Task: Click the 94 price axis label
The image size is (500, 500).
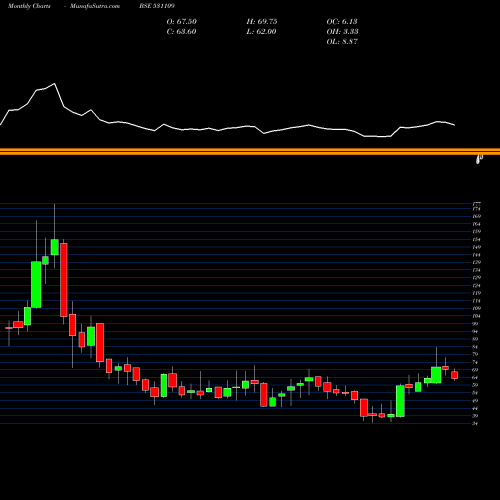Action: pos(475,331)
